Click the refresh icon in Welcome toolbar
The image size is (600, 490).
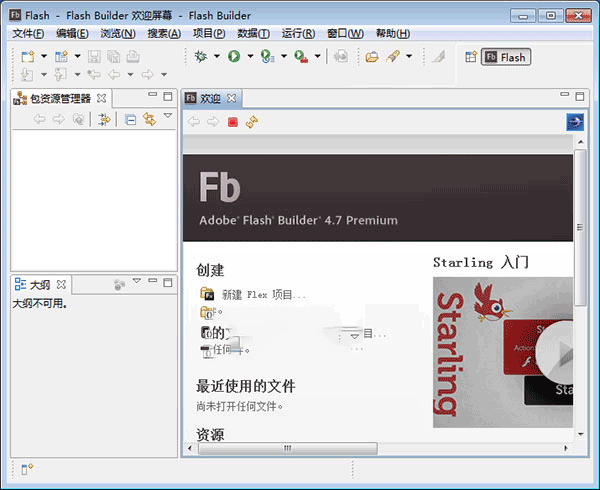(x=251, y=121)
